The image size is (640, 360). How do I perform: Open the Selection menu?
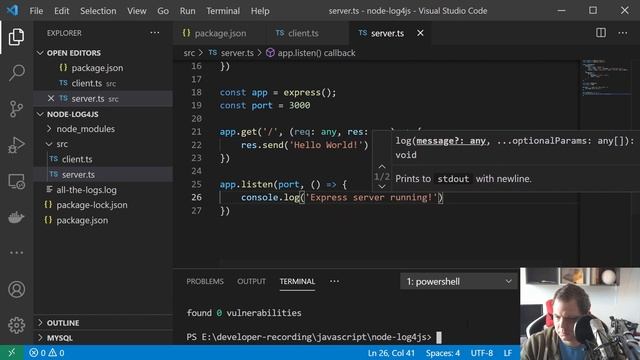click(98, 11)
